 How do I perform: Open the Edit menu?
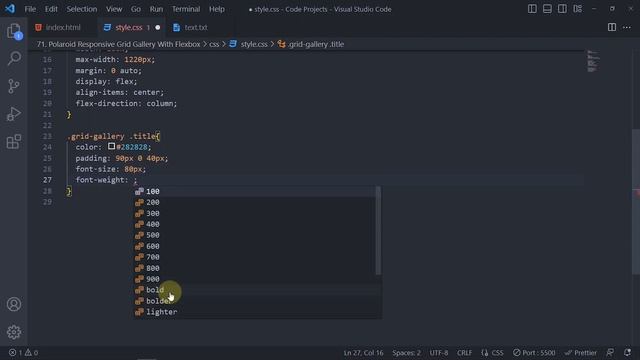point(51,9)
